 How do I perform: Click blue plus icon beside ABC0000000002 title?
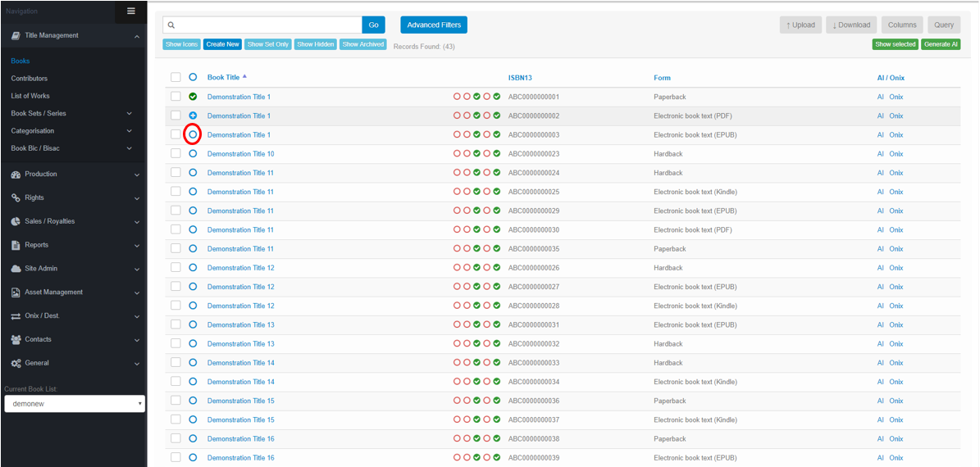[193, 116]
